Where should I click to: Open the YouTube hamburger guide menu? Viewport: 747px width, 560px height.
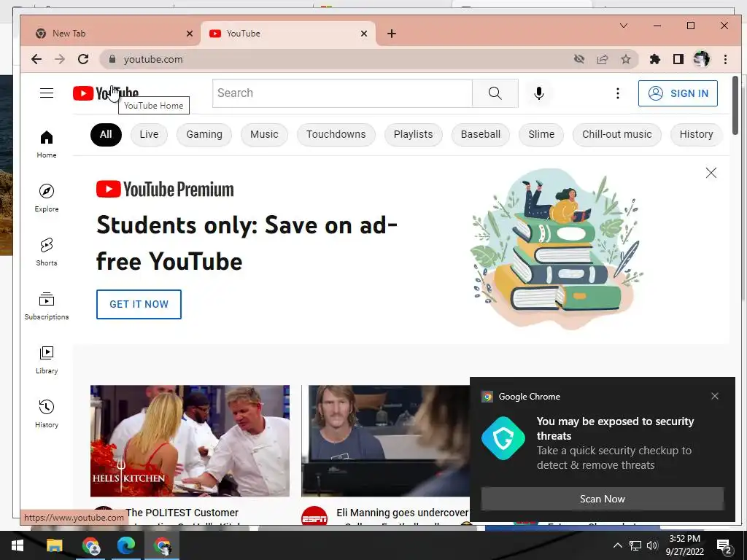point(47,93)
